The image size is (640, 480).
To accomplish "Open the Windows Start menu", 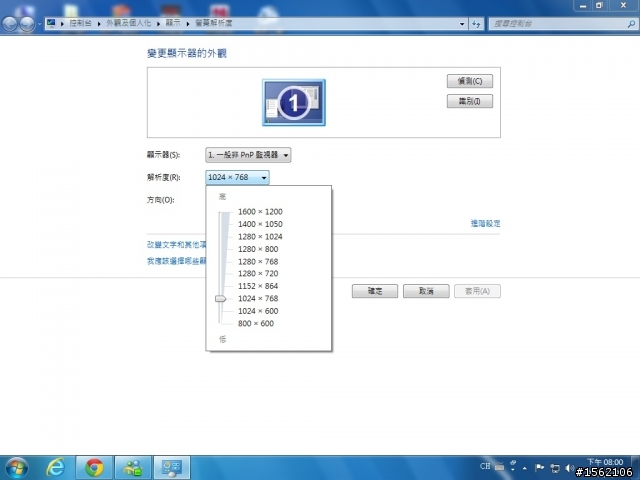I will 16,468.
